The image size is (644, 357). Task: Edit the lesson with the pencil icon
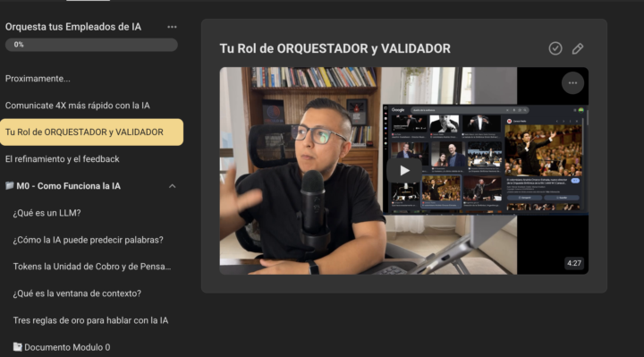click(578, 48)
